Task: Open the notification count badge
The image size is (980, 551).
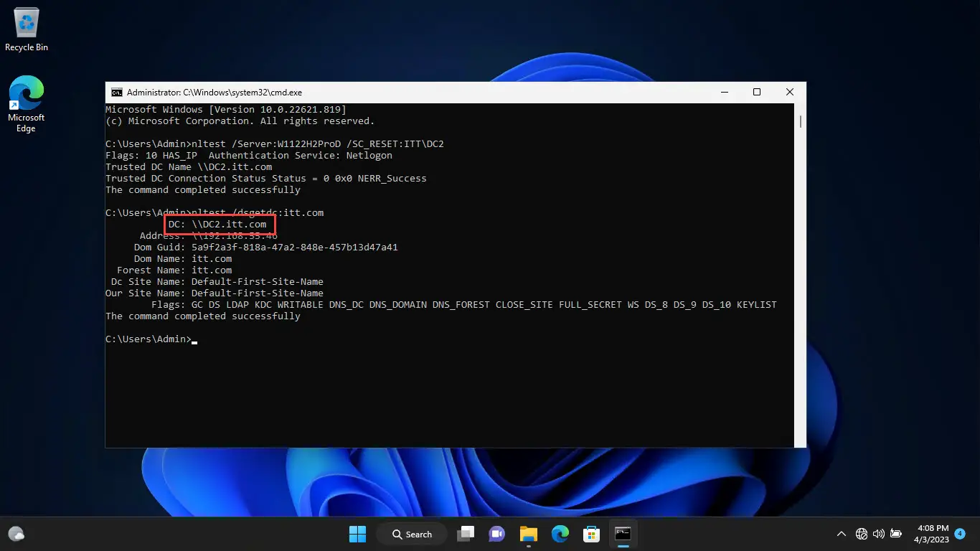Action: tap(960, 534)
